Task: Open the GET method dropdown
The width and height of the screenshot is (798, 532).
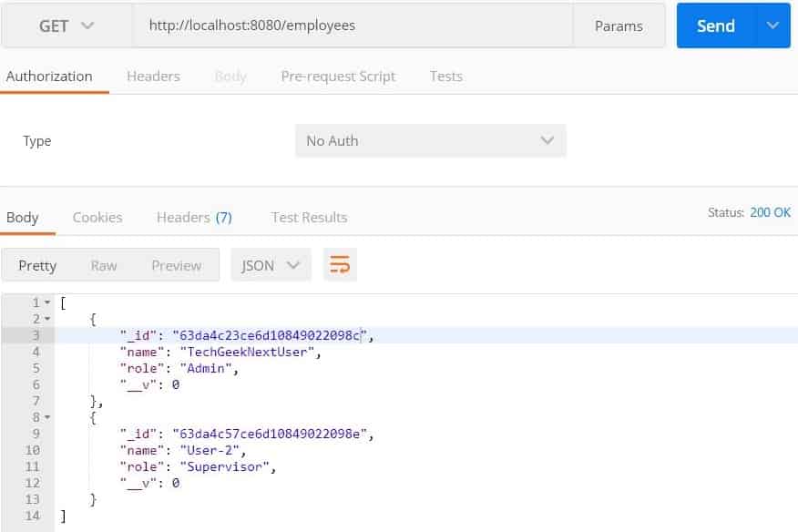Action: coord(66,26)
